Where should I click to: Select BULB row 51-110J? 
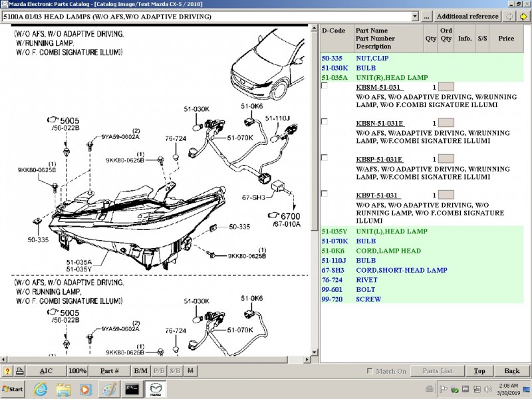tap(422, 261)
